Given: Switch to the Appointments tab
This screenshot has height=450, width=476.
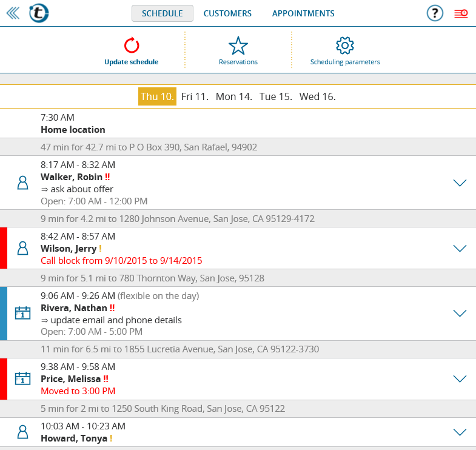Looking at the screenshot, I should click(303, 13).
